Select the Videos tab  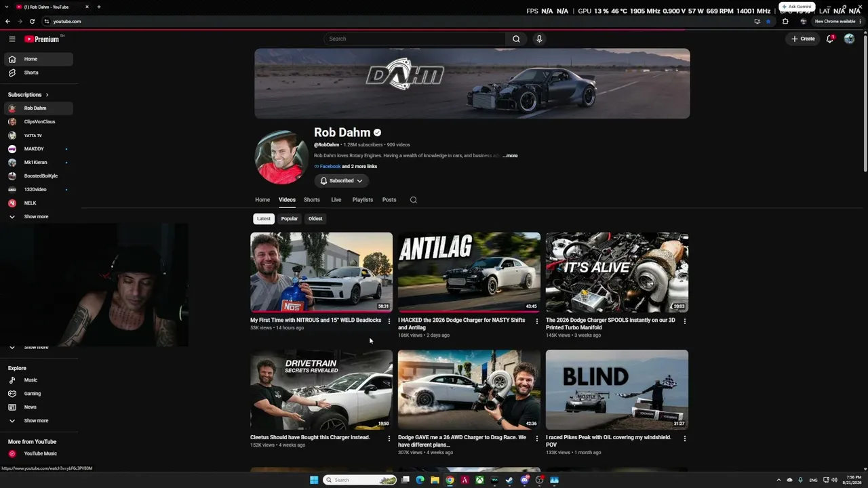click(x=287, y=200)
